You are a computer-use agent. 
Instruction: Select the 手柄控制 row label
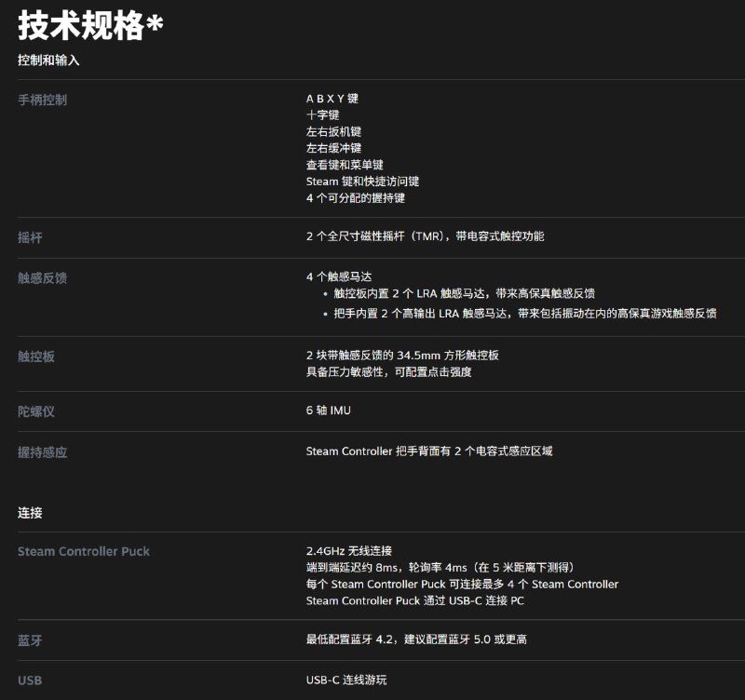(x=42, y=100)
